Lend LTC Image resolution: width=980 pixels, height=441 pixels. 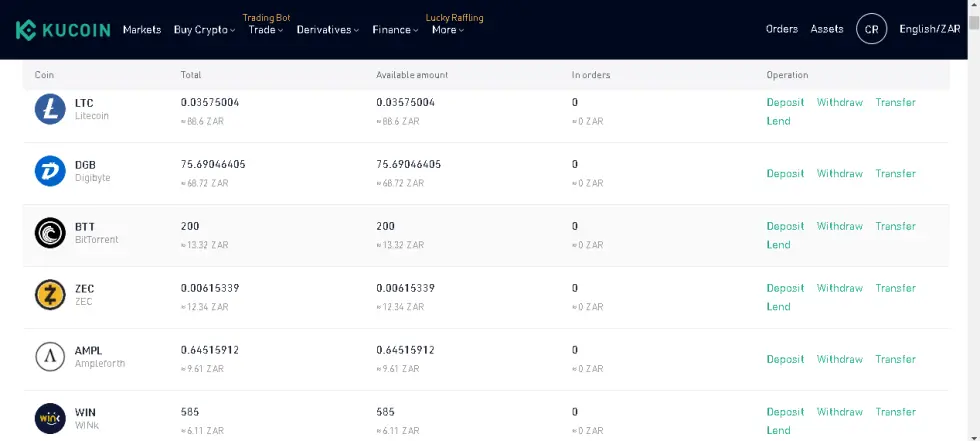coord(778,121)
